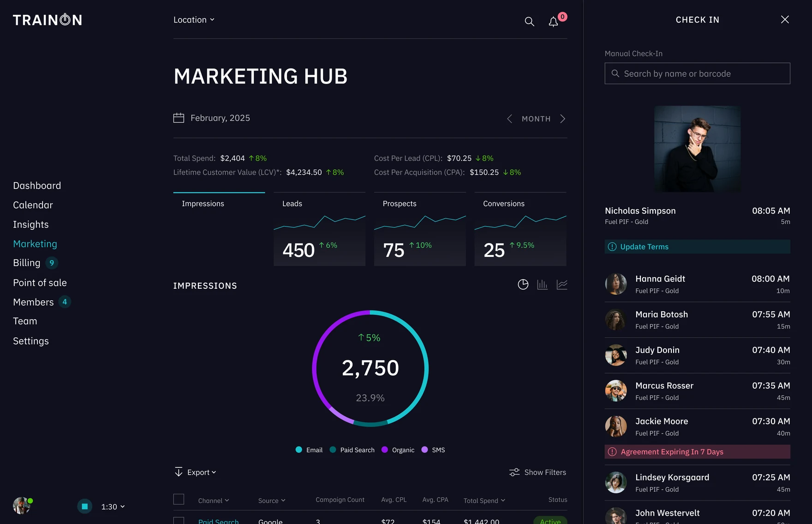The height and width of the screenshot is (524, 812).
Task: Switch impressions to pie chart view
Action: pyautogui.click(x=523, y=285)
